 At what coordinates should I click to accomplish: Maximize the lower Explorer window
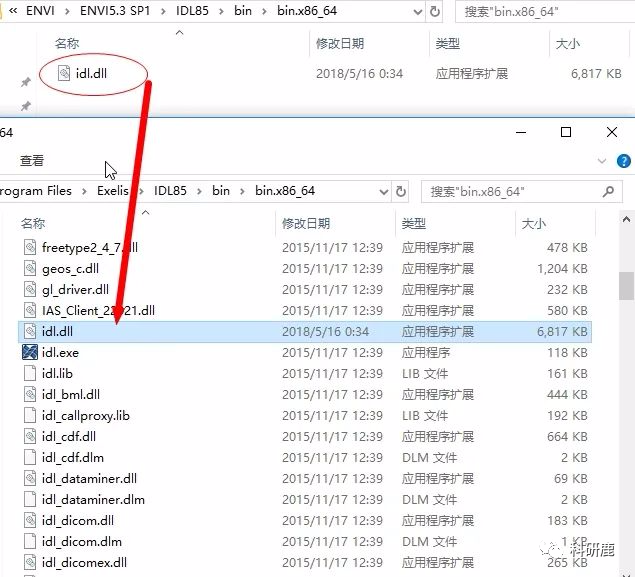(x=566, y=132)
